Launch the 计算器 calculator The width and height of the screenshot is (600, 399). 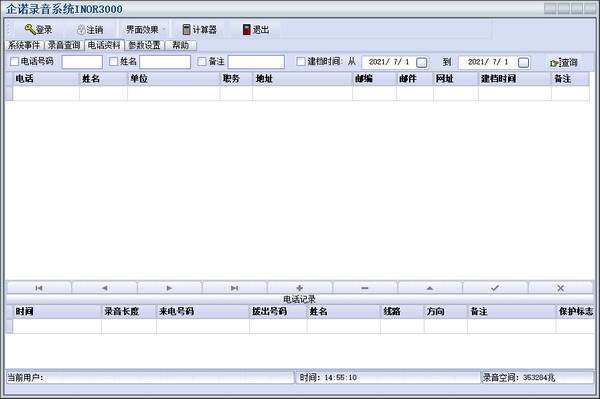199,29
